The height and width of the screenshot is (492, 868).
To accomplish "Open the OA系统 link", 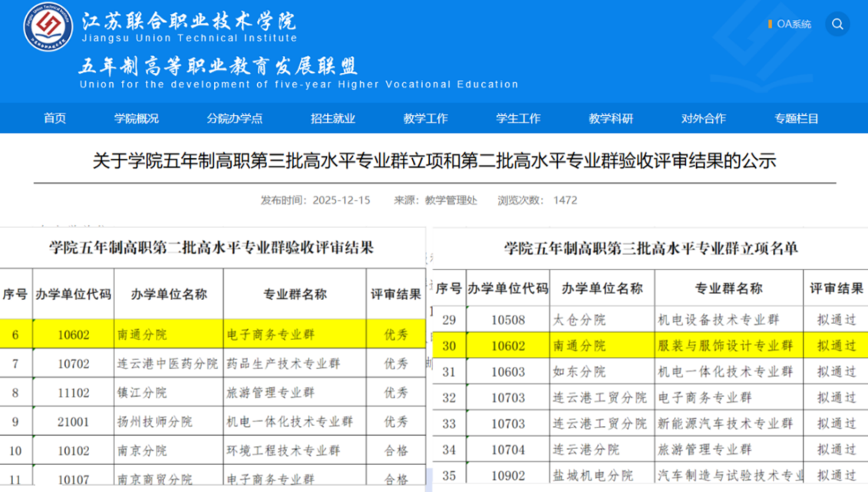I will click(793, 25).
